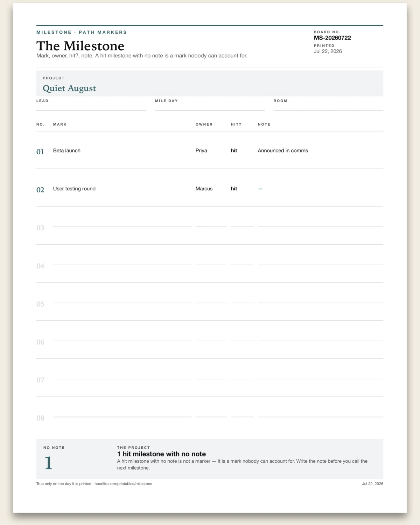Click owner Marcus in row 02

tap(204, 189)
